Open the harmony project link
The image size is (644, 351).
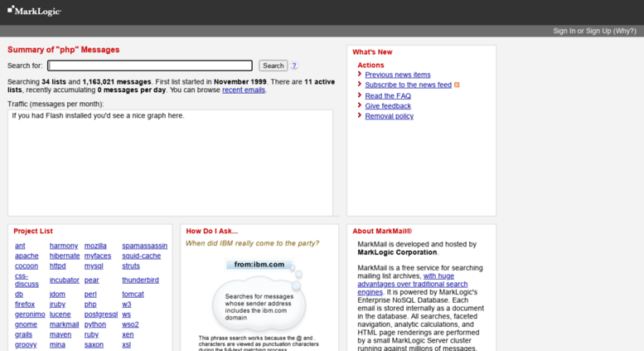(x=64, y=246)
